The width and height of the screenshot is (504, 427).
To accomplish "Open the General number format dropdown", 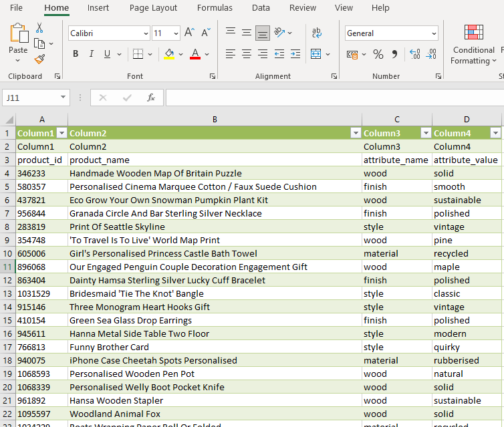I will 434,33.
